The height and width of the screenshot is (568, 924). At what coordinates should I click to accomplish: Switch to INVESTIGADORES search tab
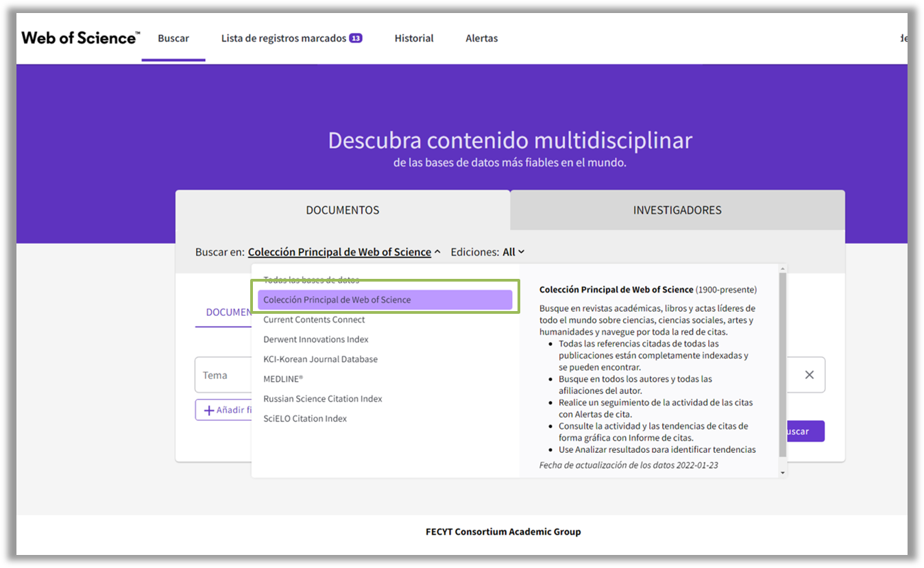[x=677, y=210]
